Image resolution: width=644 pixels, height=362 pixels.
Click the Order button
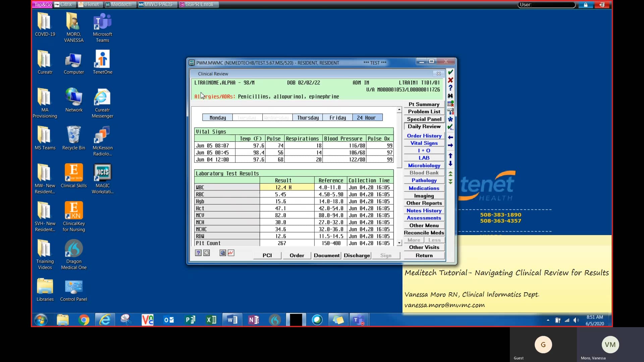point(297,255)
